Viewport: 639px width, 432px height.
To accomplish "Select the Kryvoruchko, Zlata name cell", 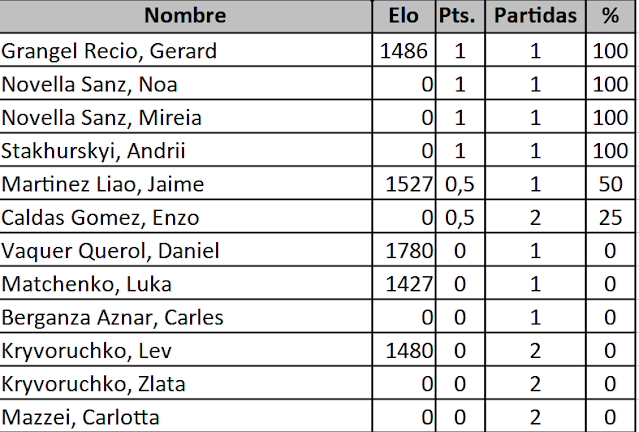I will (x=185, y=383).
